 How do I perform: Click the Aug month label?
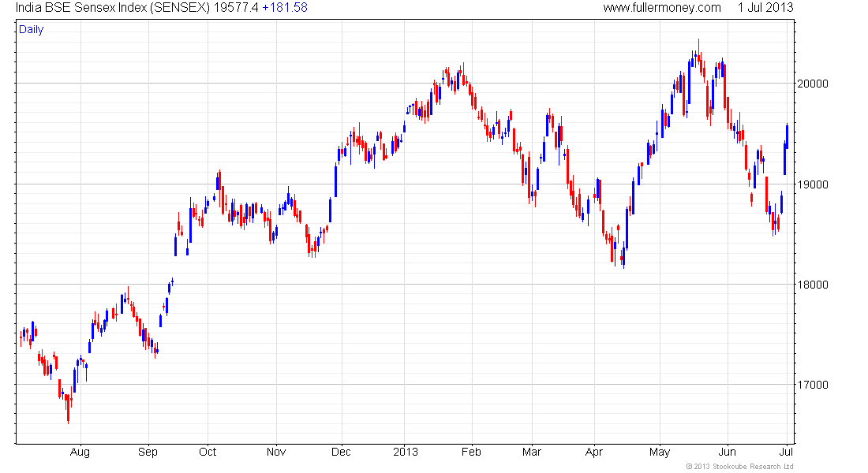(x=80, y=452)
